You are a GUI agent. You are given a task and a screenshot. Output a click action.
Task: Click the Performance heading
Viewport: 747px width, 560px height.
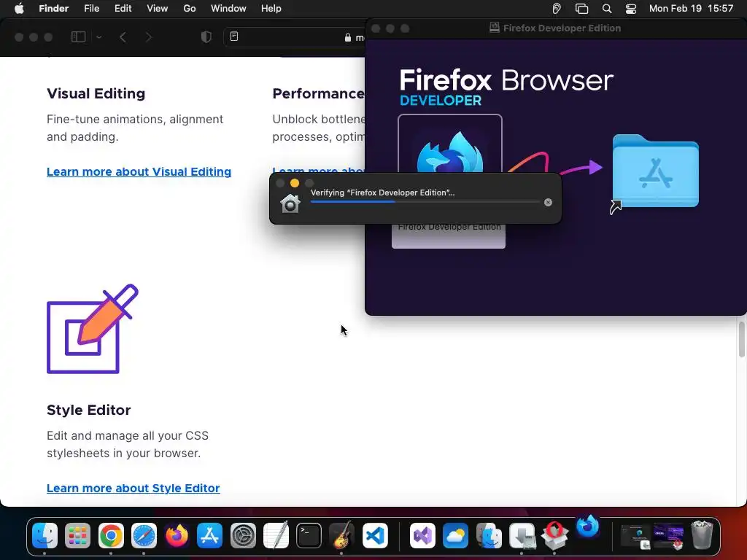click(318, 93)
